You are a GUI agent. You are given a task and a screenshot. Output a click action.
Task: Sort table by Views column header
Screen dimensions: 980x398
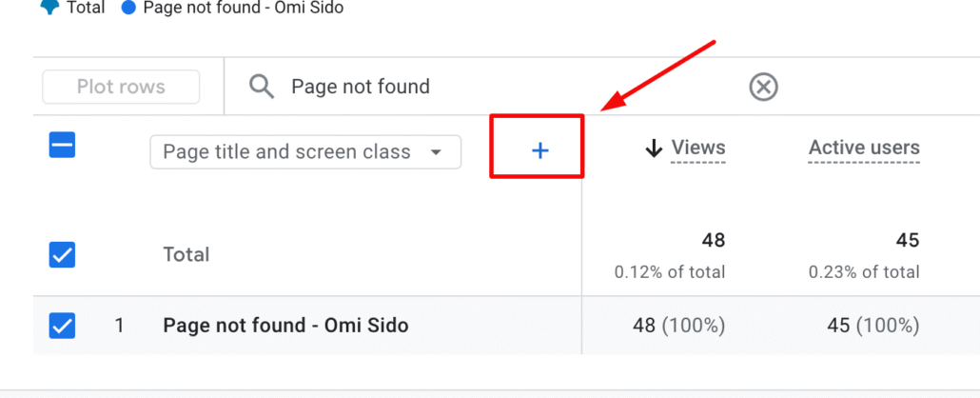(698, 148)
